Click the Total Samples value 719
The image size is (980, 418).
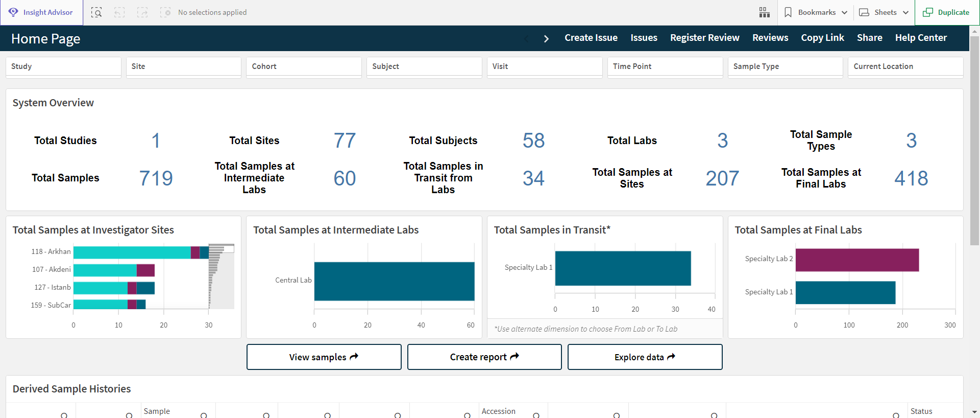coord(156,178)
